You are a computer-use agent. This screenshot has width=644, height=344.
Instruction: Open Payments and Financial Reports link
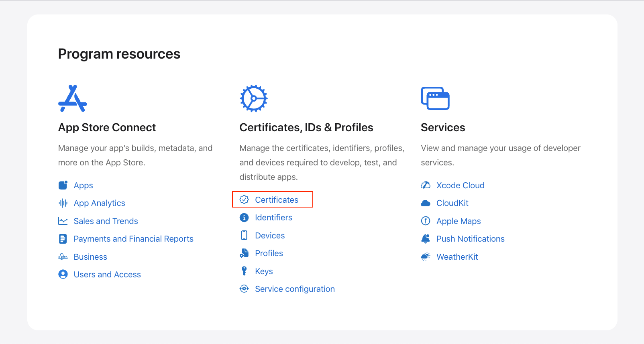click(134, 239)
